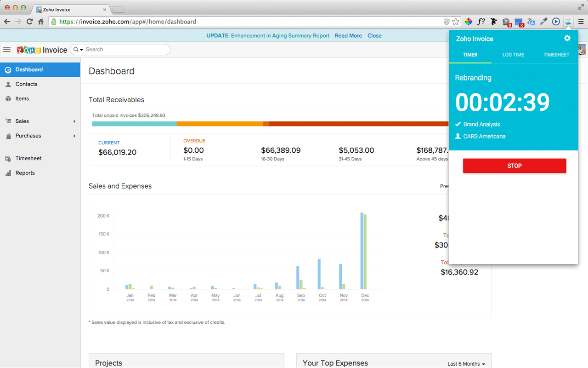This screenshot has width=588, height=368.
Task: Open the search filter dropdown arrow
Action: [79, 50]
